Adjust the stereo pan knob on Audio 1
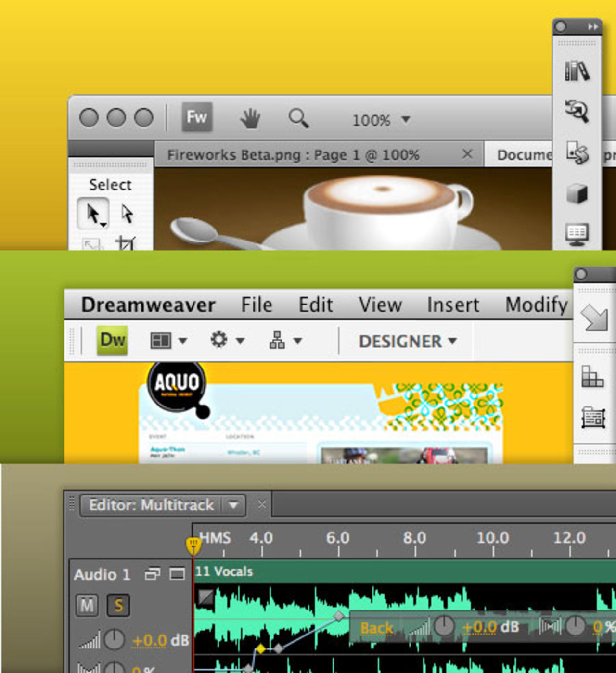This screenshot has width=616, height=673. click(114, 668)
